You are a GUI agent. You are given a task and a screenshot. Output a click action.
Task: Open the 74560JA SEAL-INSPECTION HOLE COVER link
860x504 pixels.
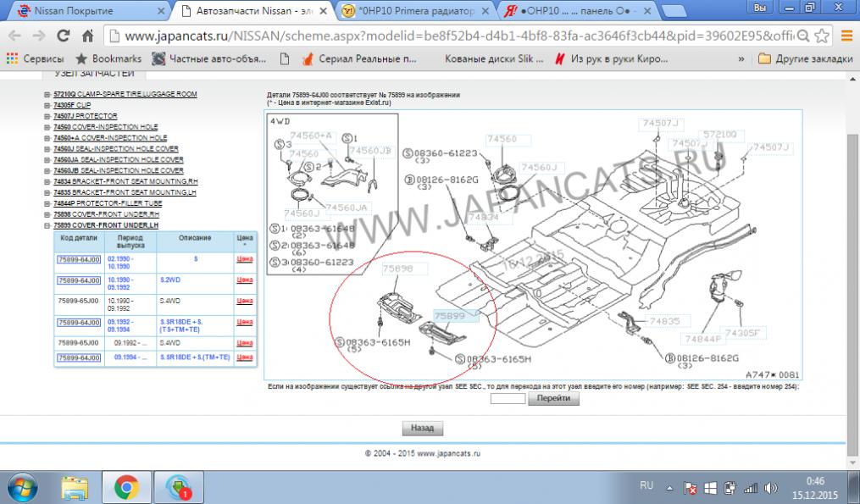(x=119, y=159)
